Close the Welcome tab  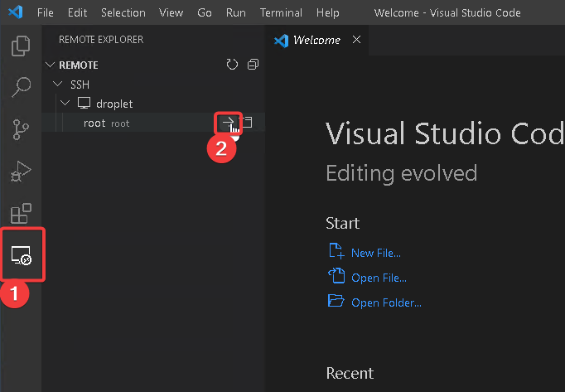tap(356, 39)
